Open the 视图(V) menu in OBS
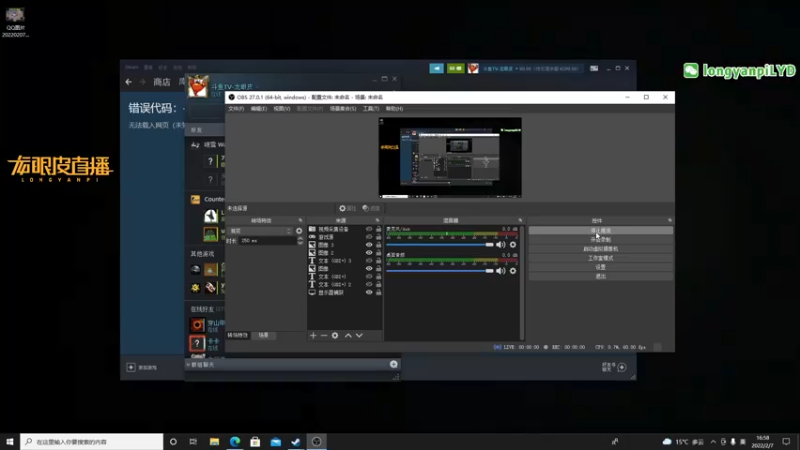This screenshot has height=450, width=800. [282, 109]
